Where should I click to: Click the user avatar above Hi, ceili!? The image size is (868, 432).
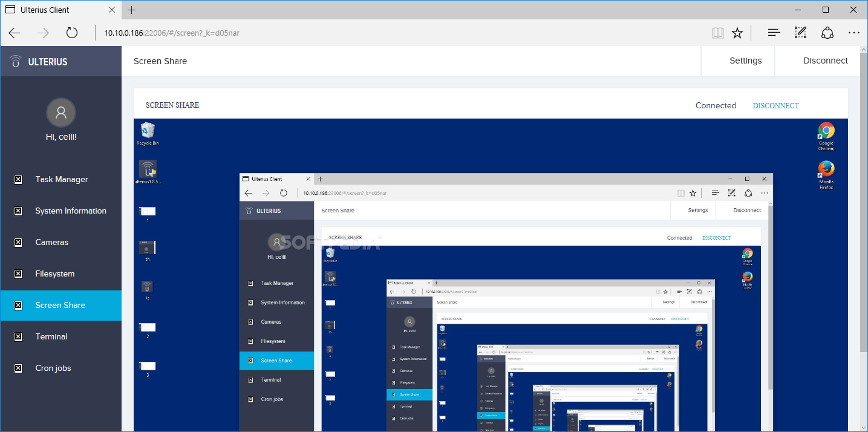click(61, 112)
